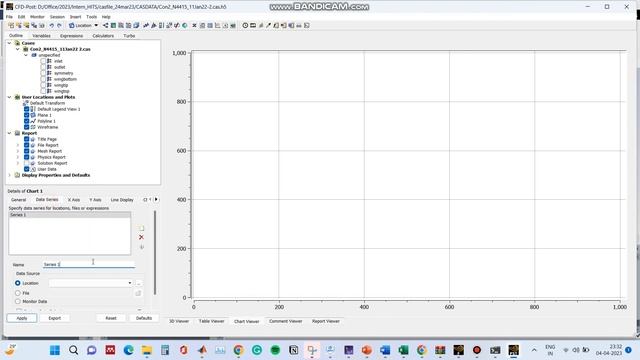Open Excel from the taskbar
This screenshot has height=360, width=640.
click(x=403, y=350)
